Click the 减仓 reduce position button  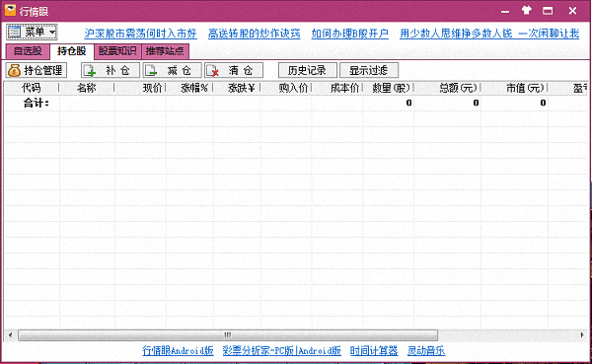[172, 71]
